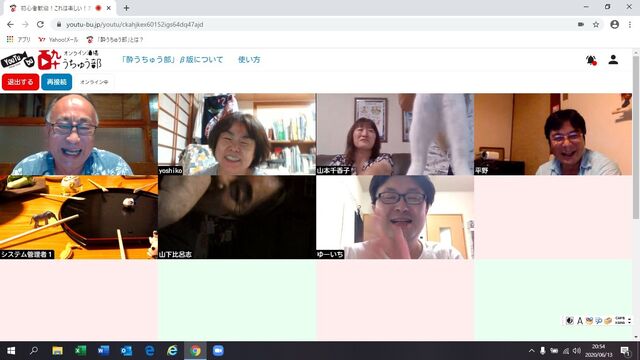Open the 使い方 how-to link
The width and height of the screenshot is (640, 360).
[x=249, y=60]
